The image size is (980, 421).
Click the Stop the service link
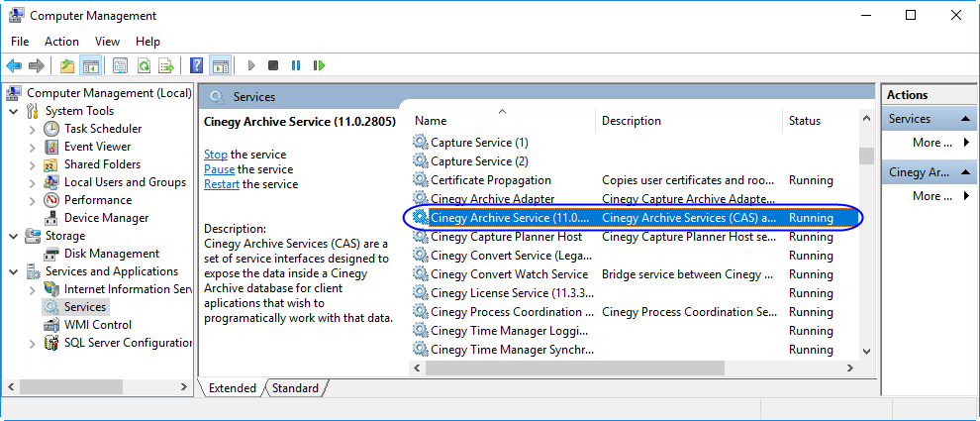(x=216, y=155)
